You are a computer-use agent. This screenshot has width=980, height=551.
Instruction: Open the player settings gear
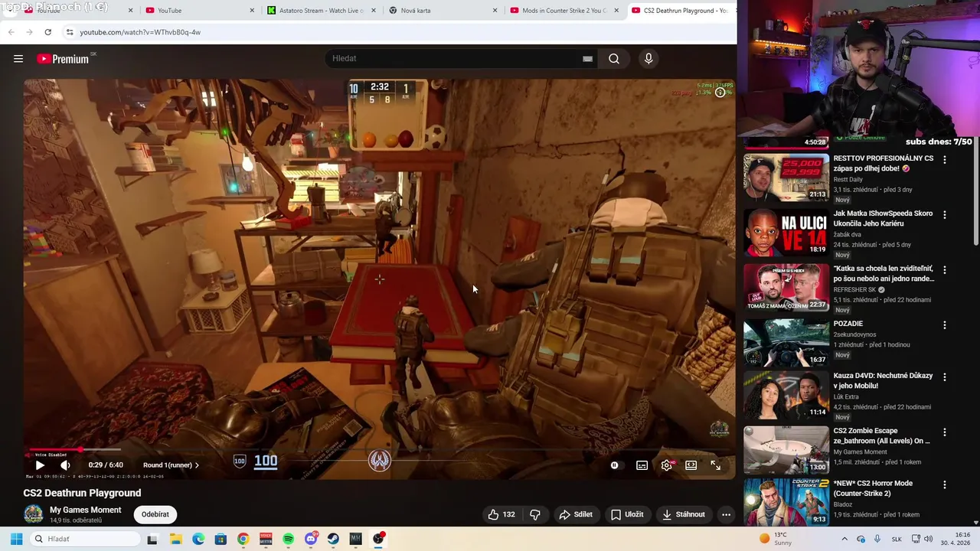click(x=667, y=465)
